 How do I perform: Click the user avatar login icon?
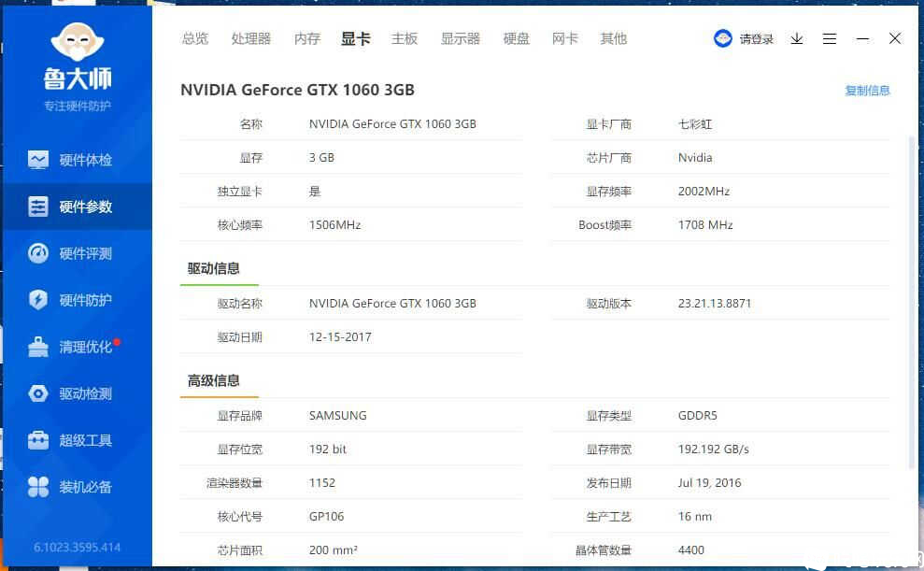[x=722, y=39]
